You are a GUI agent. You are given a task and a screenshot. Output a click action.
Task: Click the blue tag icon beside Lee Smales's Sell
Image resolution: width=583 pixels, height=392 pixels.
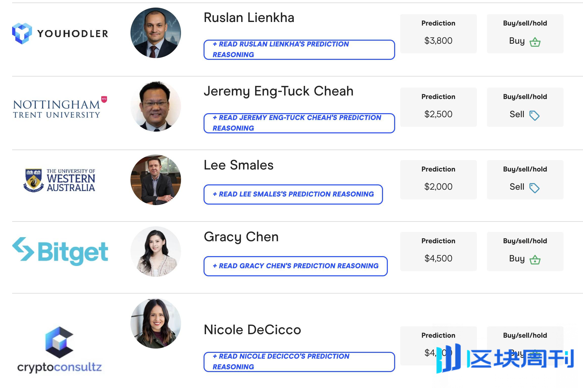point(534,188)
